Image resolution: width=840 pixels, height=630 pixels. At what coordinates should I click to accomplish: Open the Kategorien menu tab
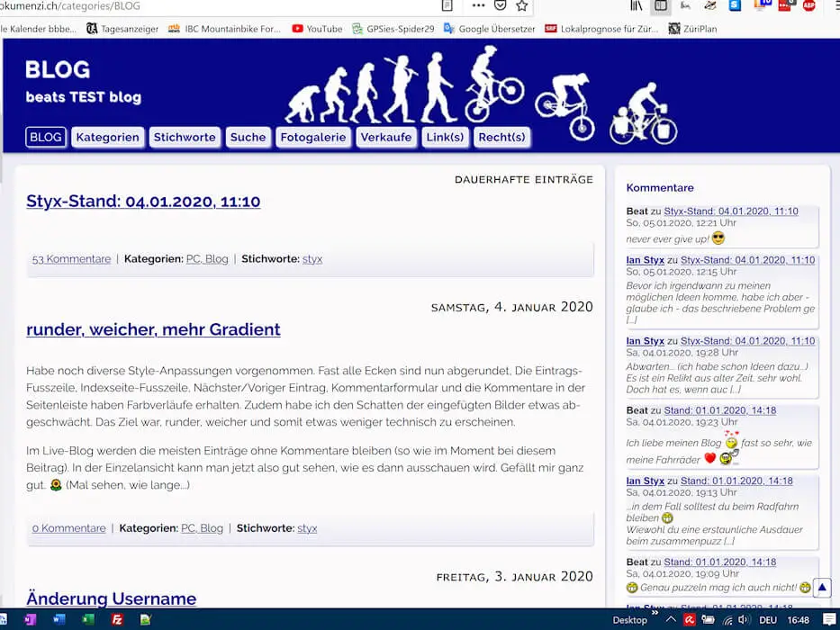click(107, 137)
